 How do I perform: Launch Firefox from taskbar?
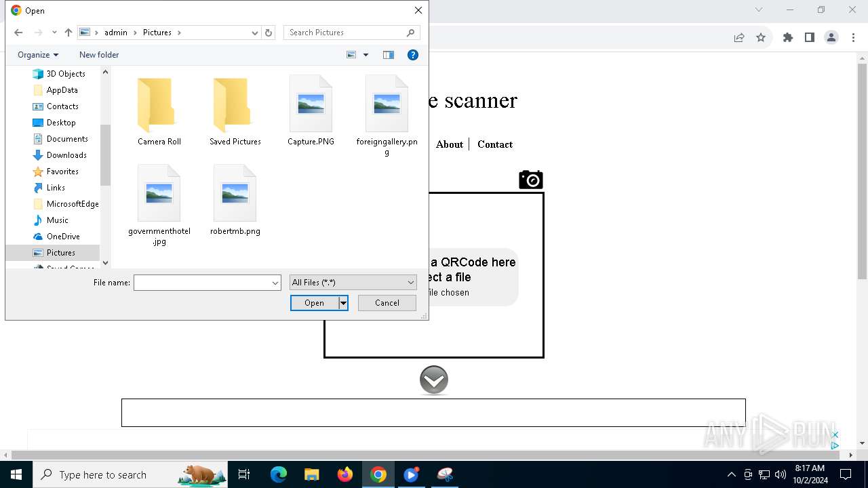pos(345,474)
